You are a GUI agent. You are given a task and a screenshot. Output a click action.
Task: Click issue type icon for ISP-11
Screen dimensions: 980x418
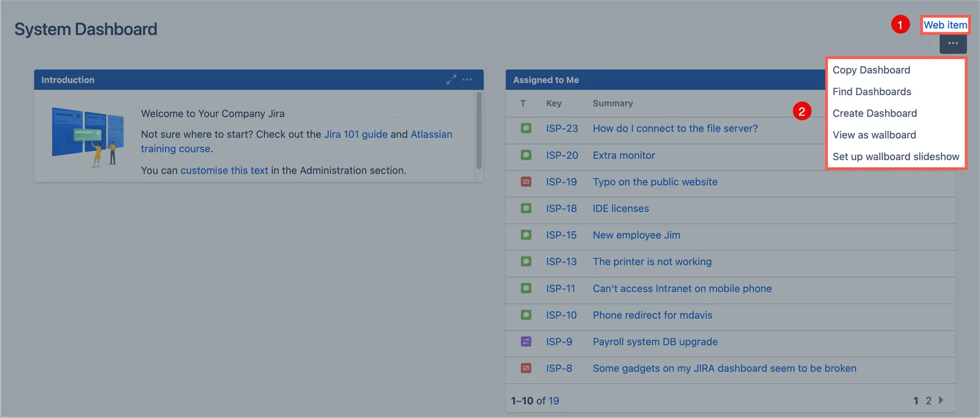pos(526,288)
